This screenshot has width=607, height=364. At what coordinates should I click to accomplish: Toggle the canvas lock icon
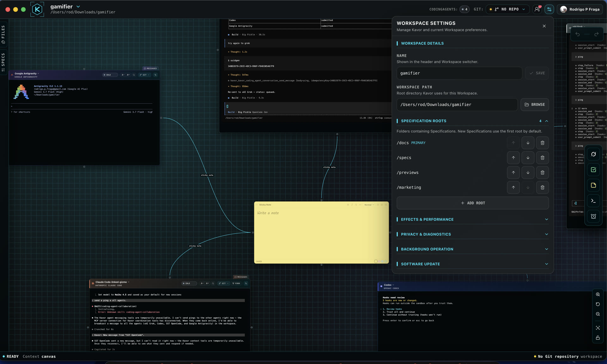598,338
